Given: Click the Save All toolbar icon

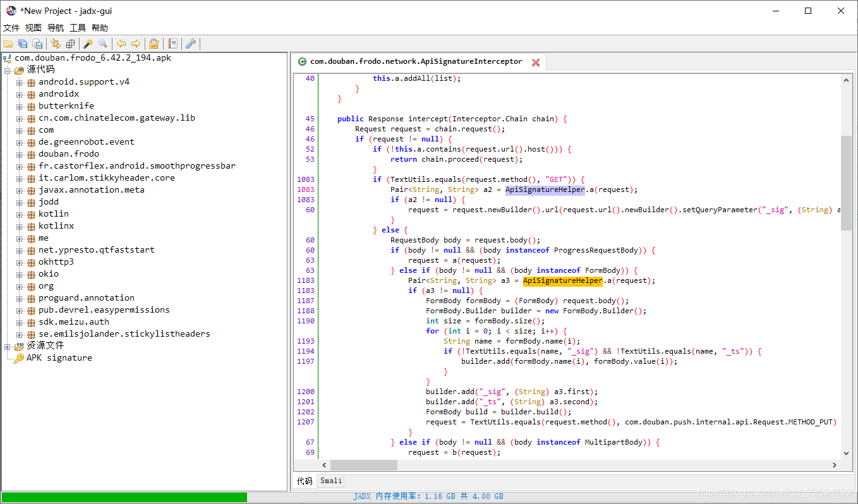Looking at the screenshot, I should tap(23, 44).
